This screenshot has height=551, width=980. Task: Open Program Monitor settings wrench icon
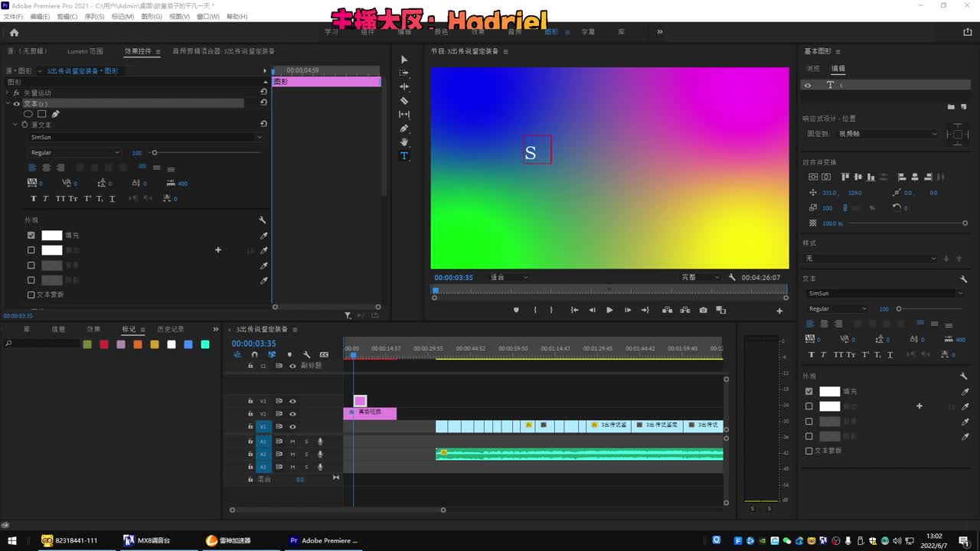tap(732, 278)
